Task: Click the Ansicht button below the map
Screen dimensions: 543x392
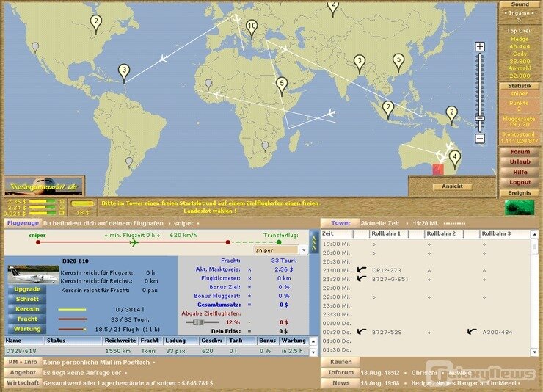Action: point(452,186)
